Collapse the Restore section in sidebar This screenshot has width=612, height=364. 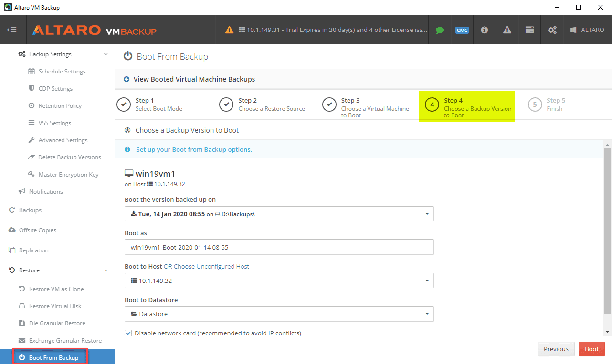pos(106,270)
